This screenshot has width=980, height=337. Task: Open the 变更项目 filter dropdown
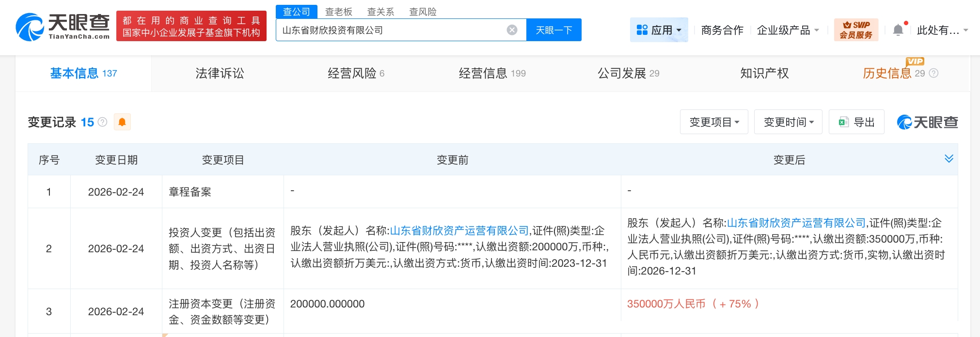click(x=714, y=122)
